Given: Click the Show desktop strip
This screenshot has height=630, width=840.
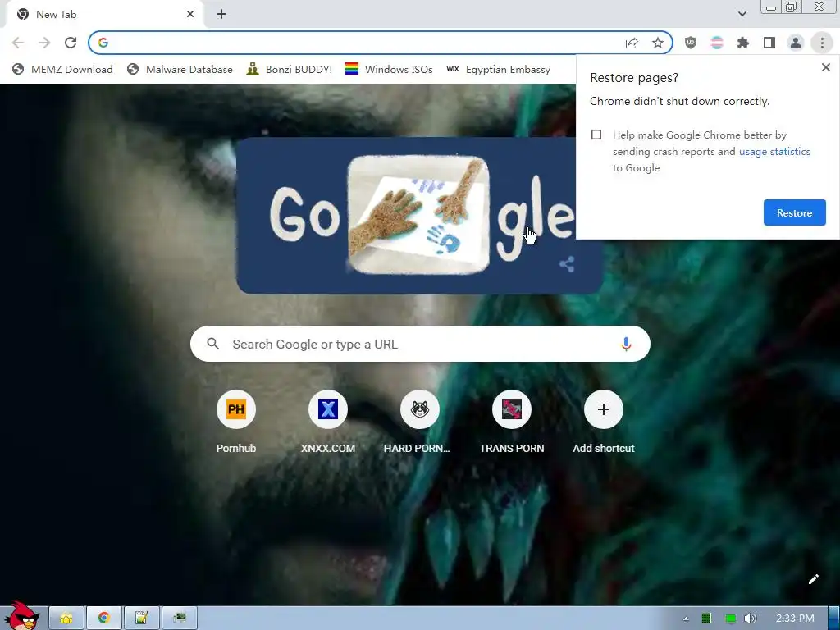Looking at the screenshot, I should tap(834, 619).
